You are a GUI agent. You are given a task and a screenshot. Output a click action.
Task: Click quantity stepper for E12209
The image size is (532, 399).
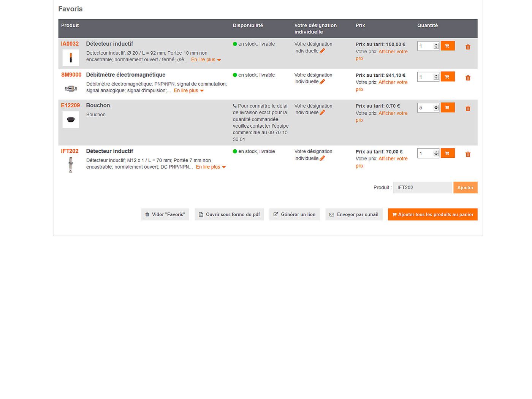436,108
